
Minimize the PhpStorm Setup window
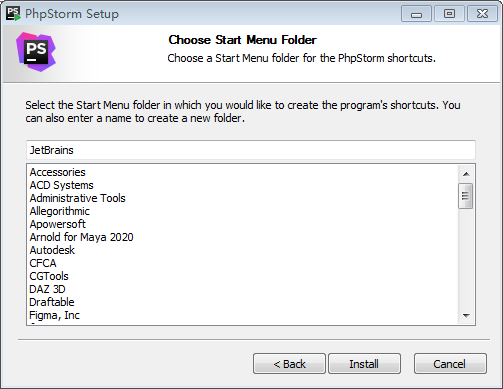point(416,14)
